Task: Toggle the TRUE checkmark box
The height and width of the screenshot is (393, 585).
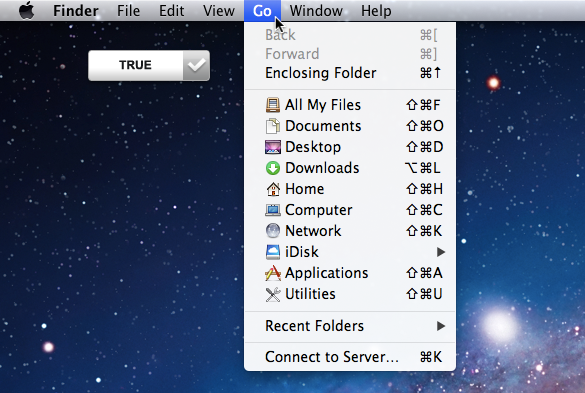Action: pyautogui.click(x=196, y=65)
